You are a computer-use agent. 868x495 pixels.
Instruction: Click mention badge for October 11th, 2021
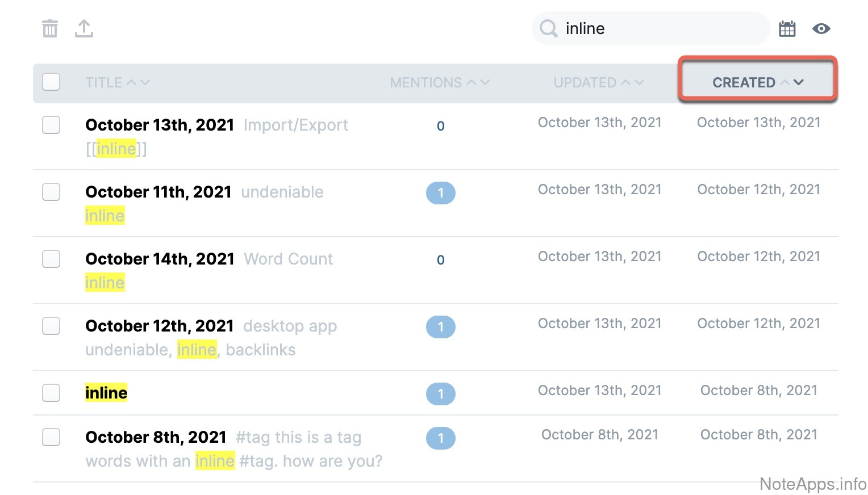coord(440,193)
